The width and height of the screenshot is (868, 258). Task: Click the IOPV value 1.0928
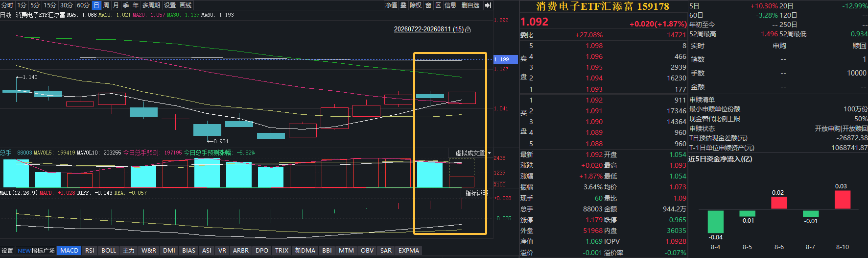pyautogui.click(x=676, y=241)
